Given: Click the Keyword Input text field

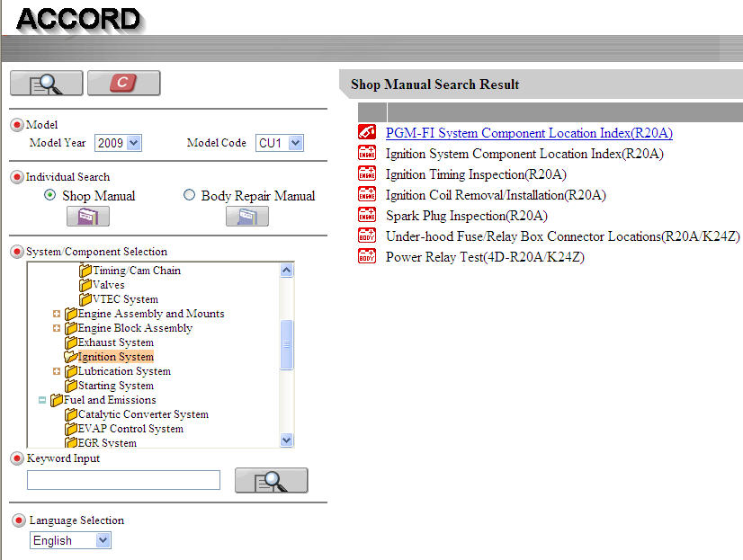Looking at the screenshot, I should click(123, 480).
